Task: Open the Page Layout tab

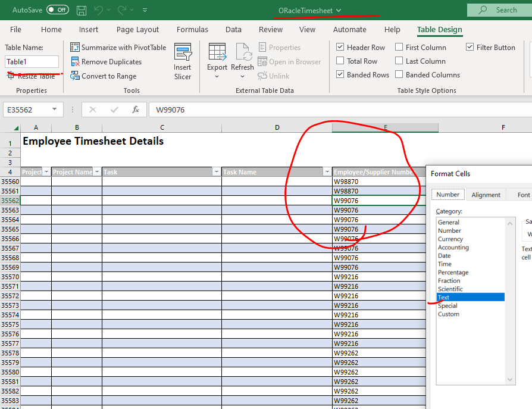Action: click(137, 30)
